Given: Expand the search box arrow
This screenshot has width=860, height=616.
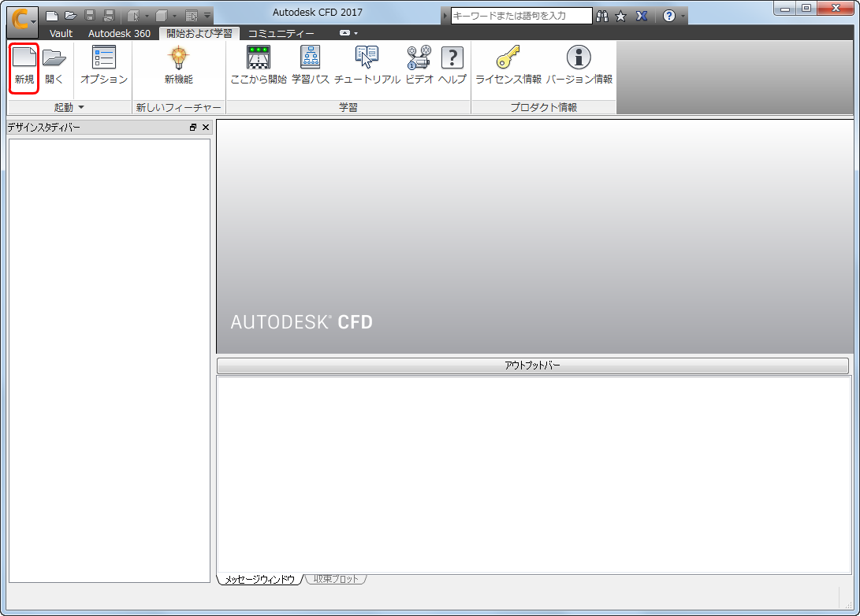Looking at the screenshot, I should point(445,16).
